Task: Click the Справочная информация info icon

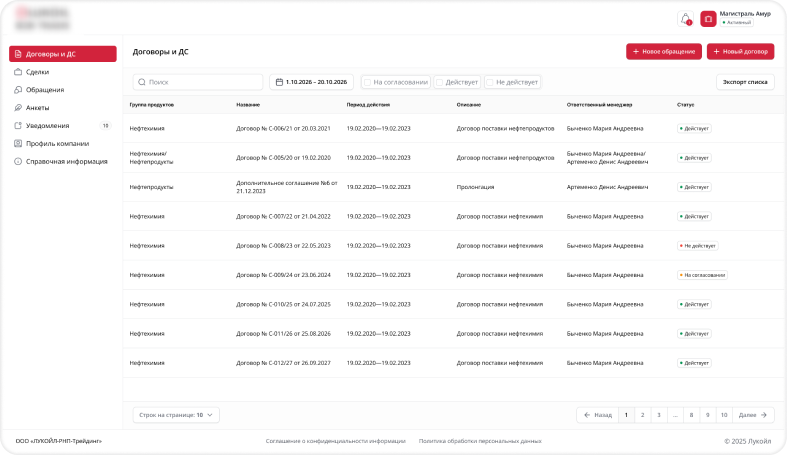Action: pyautogui.click(x=18, y=161)
